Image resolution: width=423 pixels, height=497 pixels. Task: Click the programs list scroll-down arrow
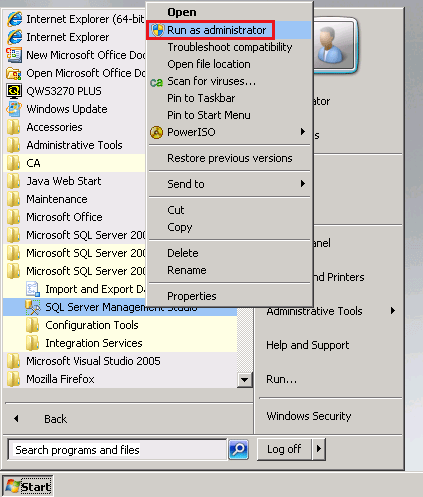point(244,380)
